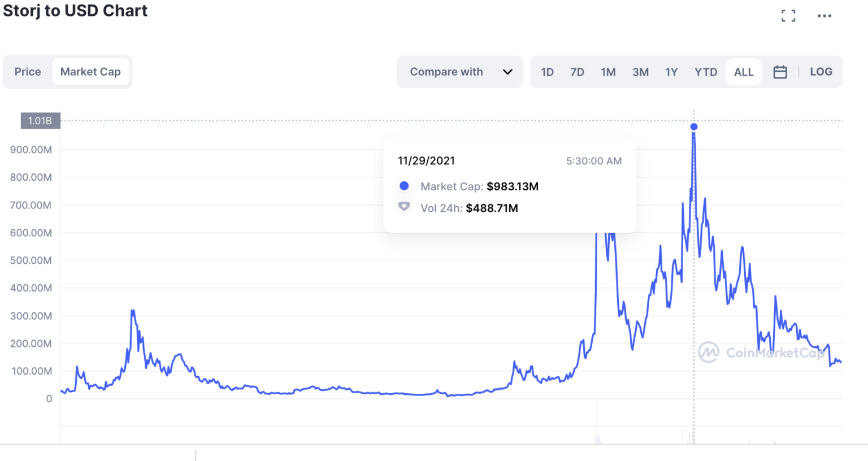Select the ALL time range
Screen dimensions: 868x461
[744, 72]
